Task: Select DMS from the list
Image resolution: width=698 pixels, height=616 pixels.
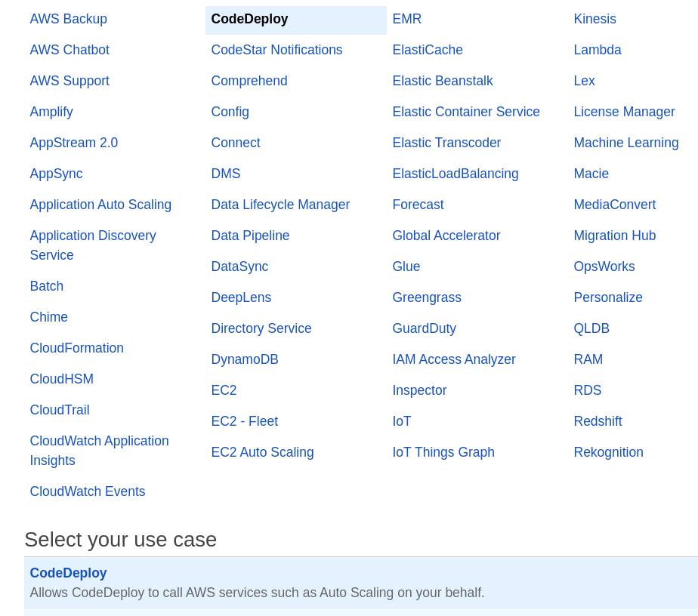Action: 226,174
